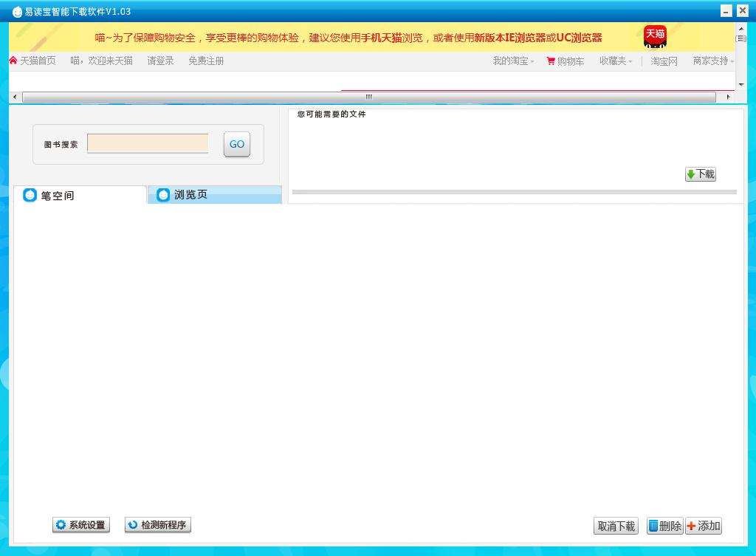The height and width of the screenshot is (556, 756).
Task: Click the browser horizontal scrollbar thumb
Action: (369, 97)
